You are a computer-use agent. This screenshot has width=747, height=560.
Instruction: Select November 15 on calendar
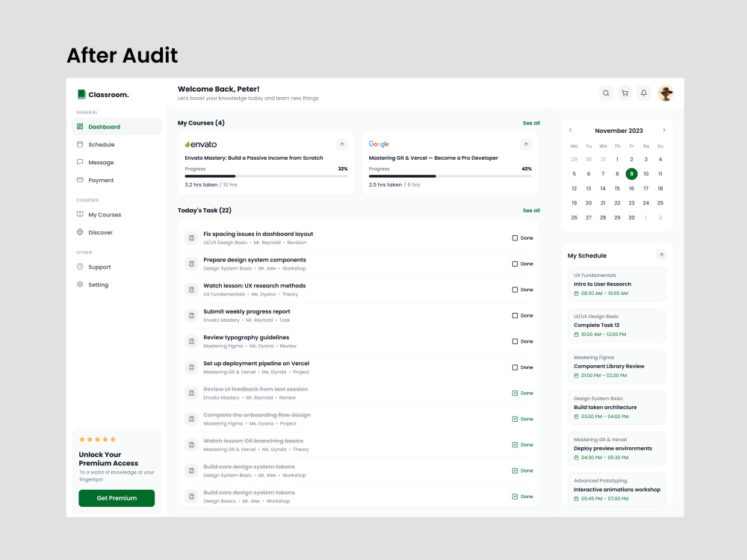(617, 189)
